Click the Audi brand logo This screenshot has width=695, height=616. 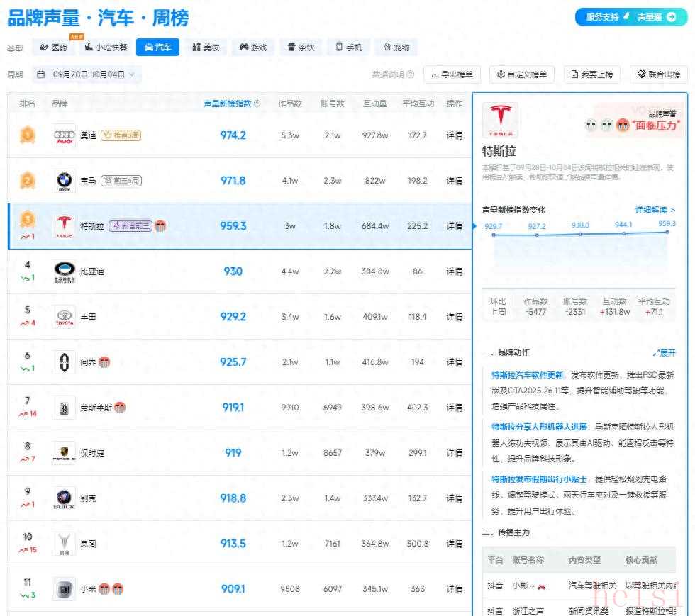64,135
